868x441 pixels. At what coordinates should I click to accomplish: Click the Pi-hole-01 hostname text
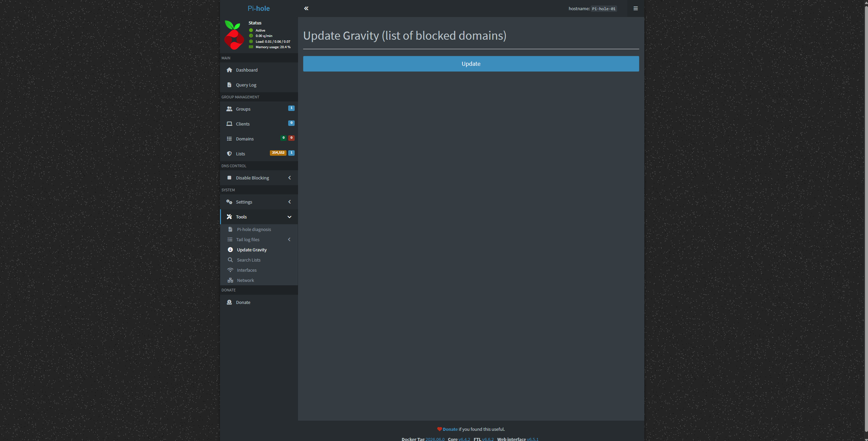pyautogui.click(x=604, y=9)
